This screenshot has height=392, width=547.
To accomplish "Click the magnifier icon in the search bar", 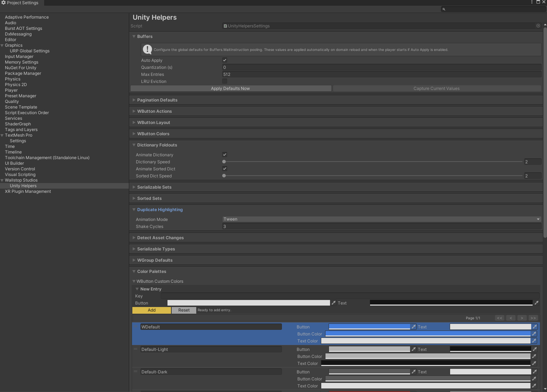I will [444, 9].
